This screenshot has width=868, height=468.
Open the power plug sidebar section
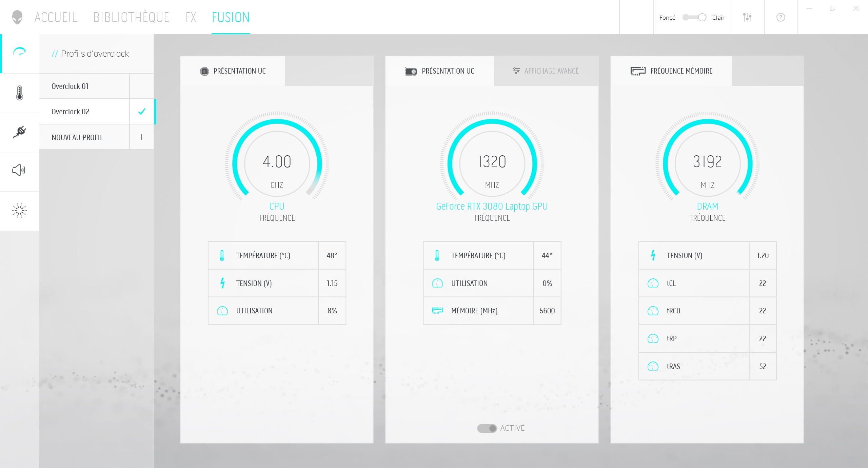20,132
